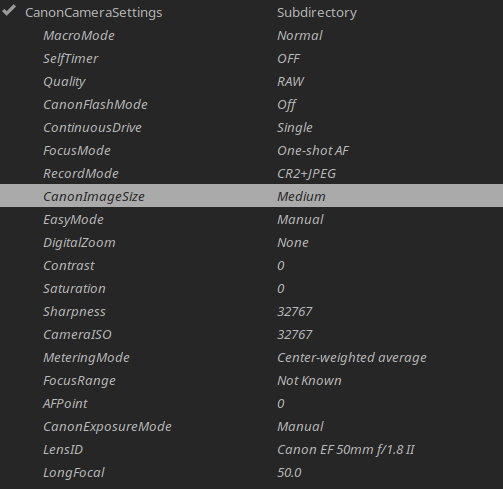Click the LensID Canon EF 50mm value
This screenshot has width=503, height=489.
tap(346, 450)
